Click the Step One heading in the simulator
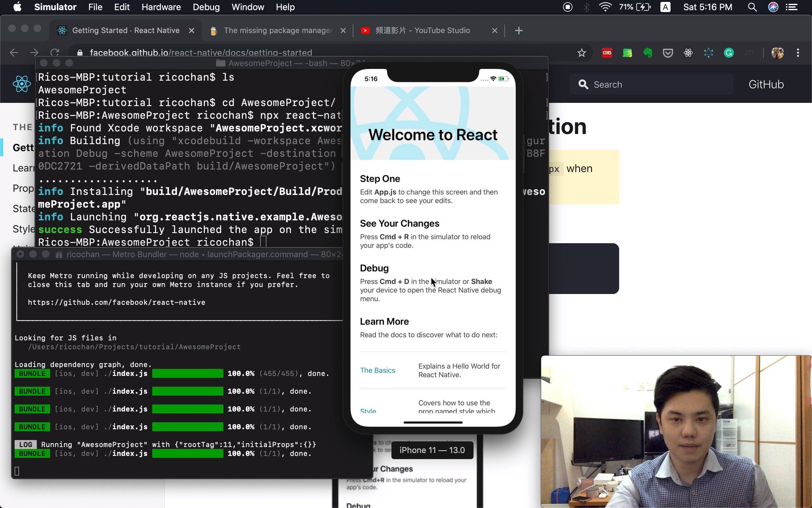 pos(380,179)
